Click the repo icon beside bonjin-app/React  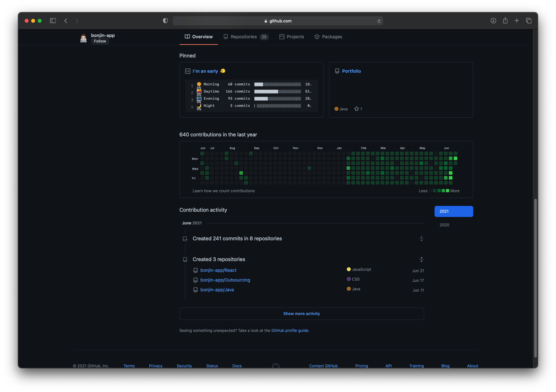pyautogui.click(x=196, y=271)
